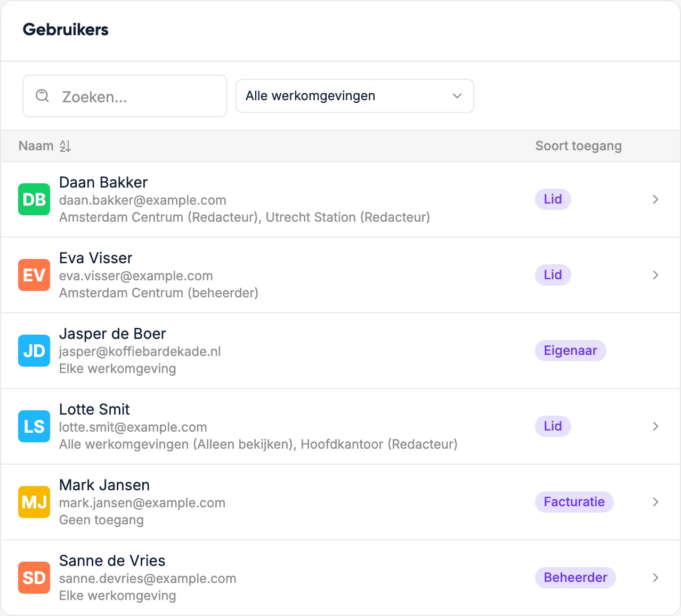Click the Lid badge for Lotte Smit
Viewport: 681px width, 616px height.
tap(553, 426)
